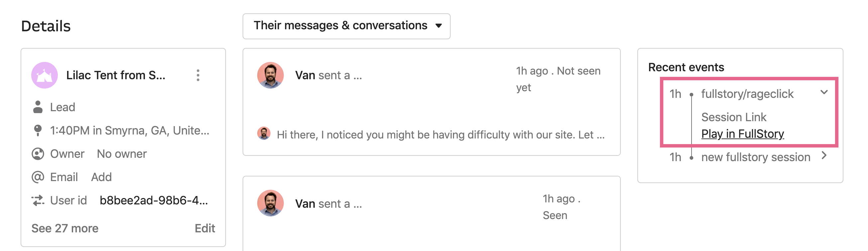
Task: Click Add next to Email
Action: click(101, 177)
